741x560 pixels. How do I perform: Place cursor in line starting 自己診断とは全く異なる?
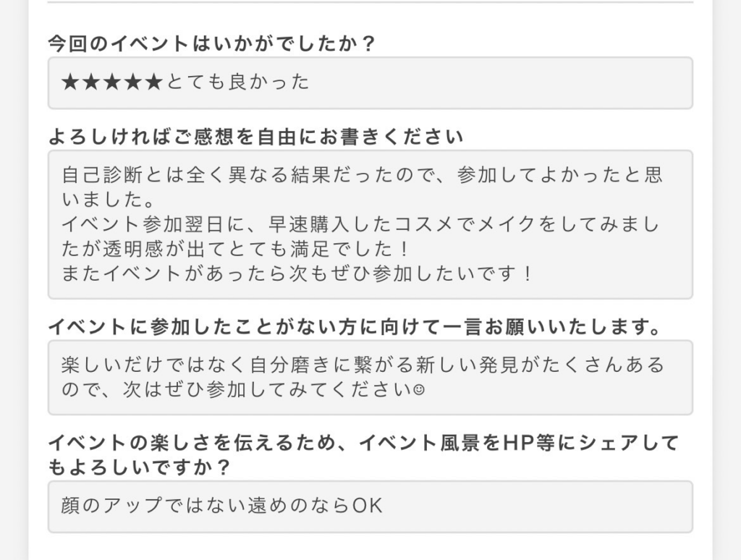362,175
